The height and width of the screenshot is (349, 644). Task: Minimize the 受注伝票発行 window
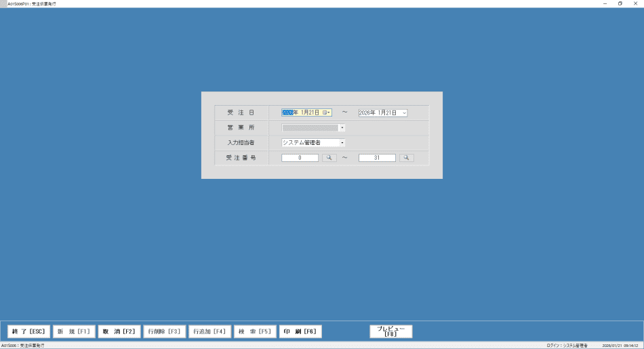(605, 3)
